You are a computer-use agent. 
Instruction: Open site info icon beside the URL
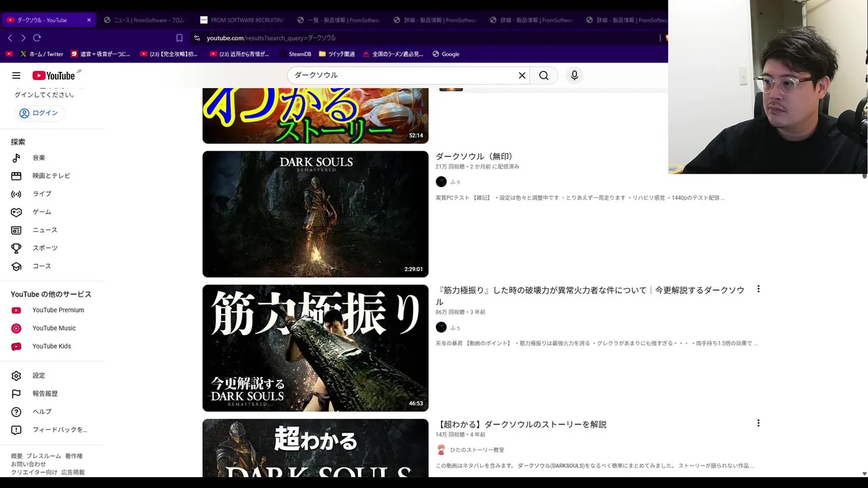[x=197, y=38]
